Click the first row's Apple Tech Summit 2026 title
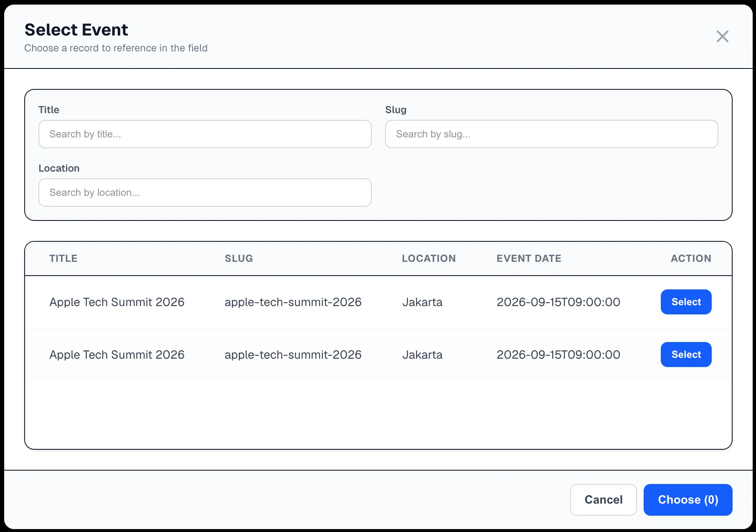756x532 pixels. pos(117,302)
